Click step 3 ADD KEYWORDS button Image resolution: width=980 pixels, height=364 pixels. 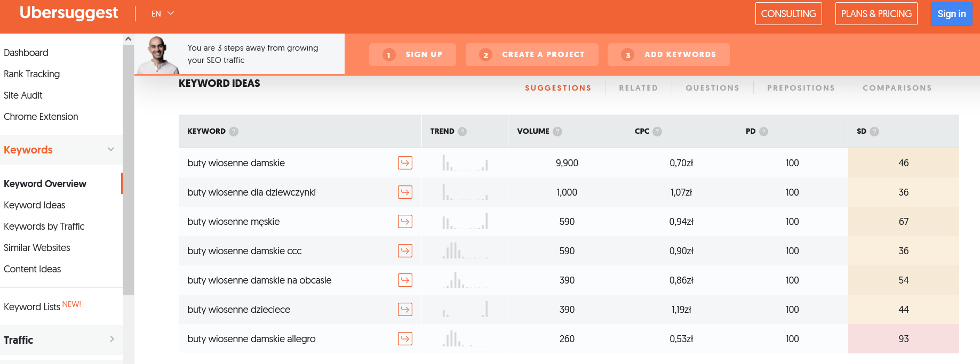coord(668,54)
